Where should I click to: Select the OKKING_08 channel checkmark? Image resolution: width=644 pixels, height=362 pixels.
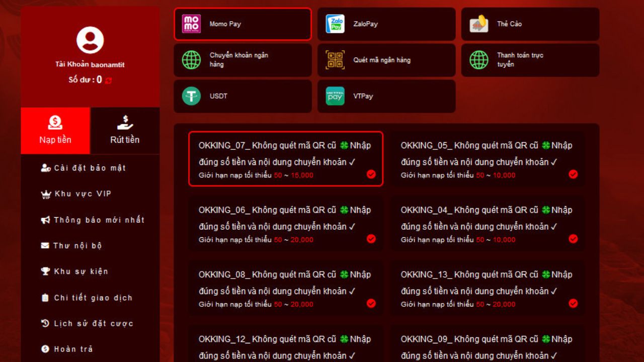371,303
